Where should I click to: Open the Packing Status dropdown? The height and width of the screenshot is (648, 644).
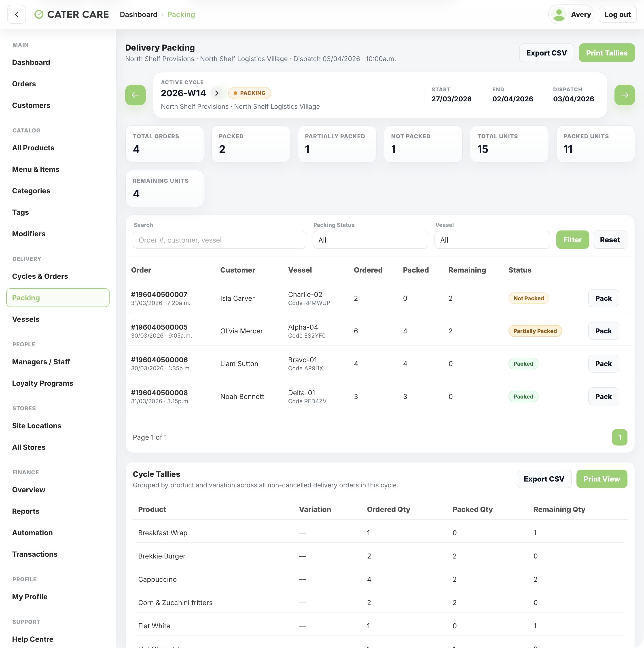coord(370,240)
